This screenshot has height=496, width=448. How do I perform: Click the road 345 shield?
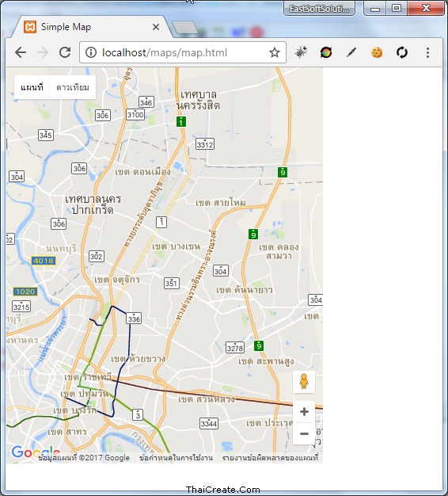coord(45,135)
